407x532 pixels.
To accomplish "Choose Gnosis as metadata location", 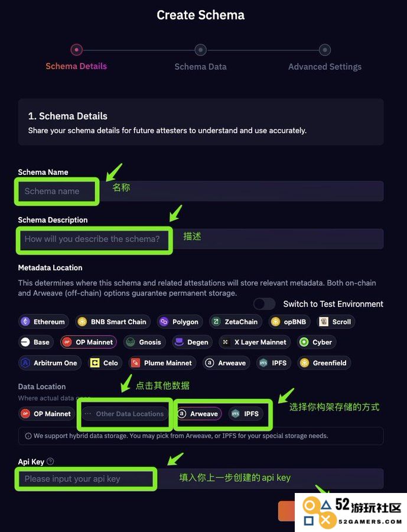I will click(x=145, y=342).
